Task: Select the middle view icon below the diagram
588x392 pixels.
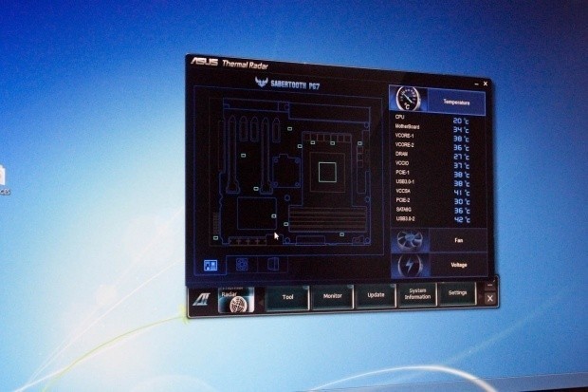Action: 242,265
